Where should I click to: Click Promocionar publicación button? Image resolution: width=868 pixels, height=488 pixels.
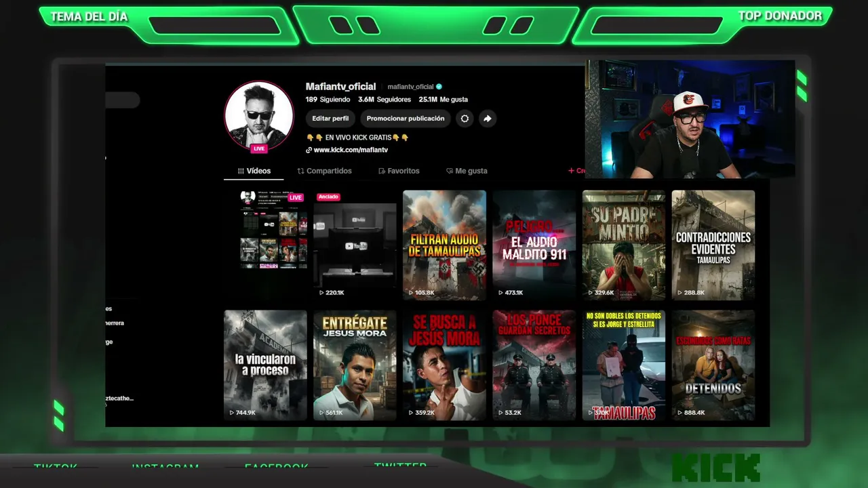[x=406, y=119]
